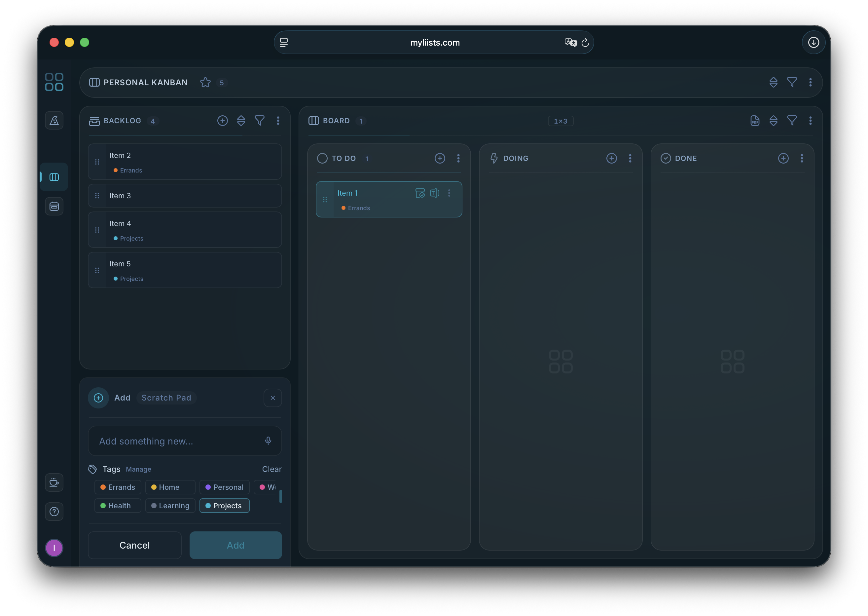Deselect the Projects tag
Viewport: 868px width, 616px height.
coord(224,506)
